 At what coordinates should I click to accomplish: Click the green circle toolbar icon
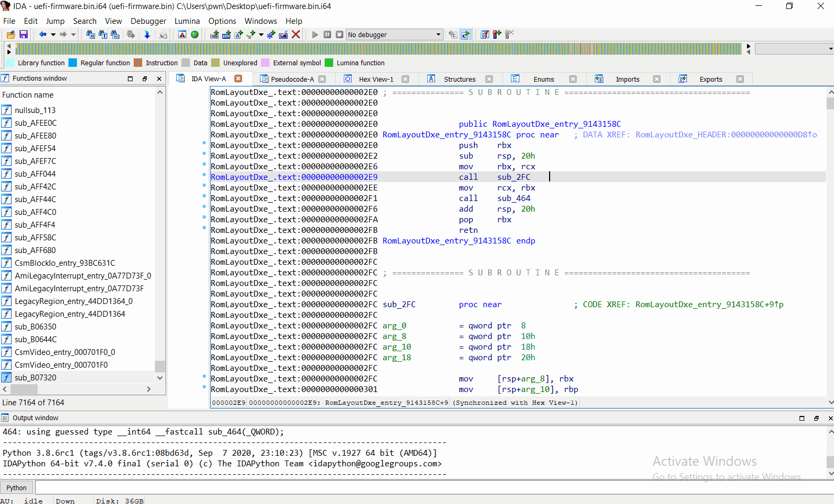click(x=195, y=34)
